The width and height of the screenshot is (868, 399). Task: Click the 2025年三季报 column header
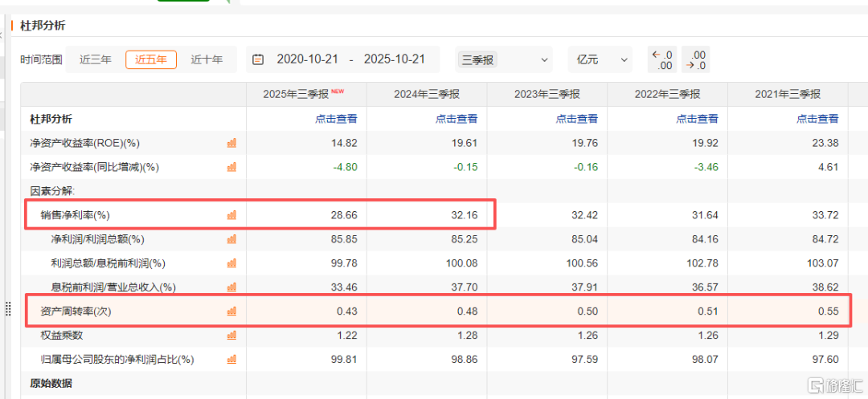297,95
